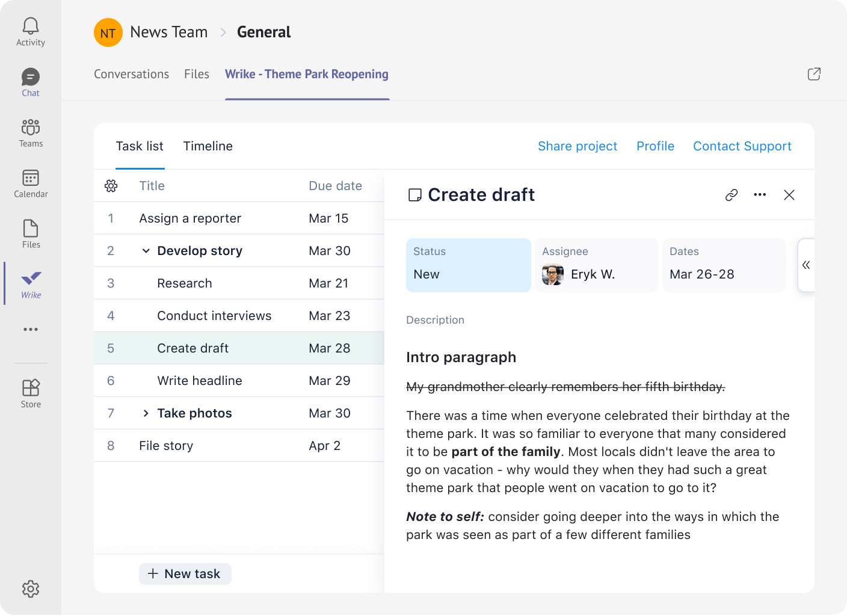Open the Contact Support link
The height and width of the screenshot is (616, 847).
tap(742, 146)
